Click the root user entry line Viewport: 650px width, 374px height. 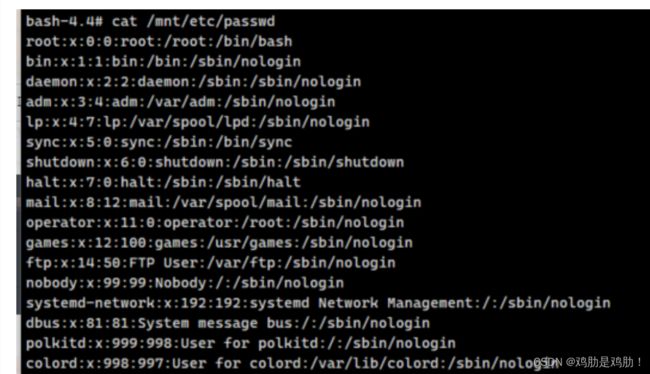[x=159, y=41]
